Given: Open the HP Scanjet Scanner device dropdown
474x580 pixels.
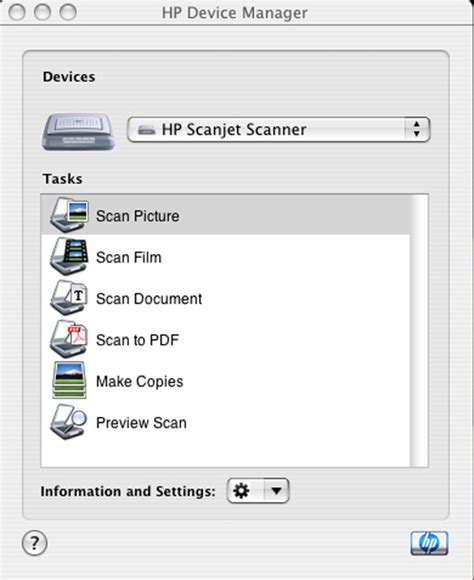Looking at the screenshot, I should tap(279, 129).
